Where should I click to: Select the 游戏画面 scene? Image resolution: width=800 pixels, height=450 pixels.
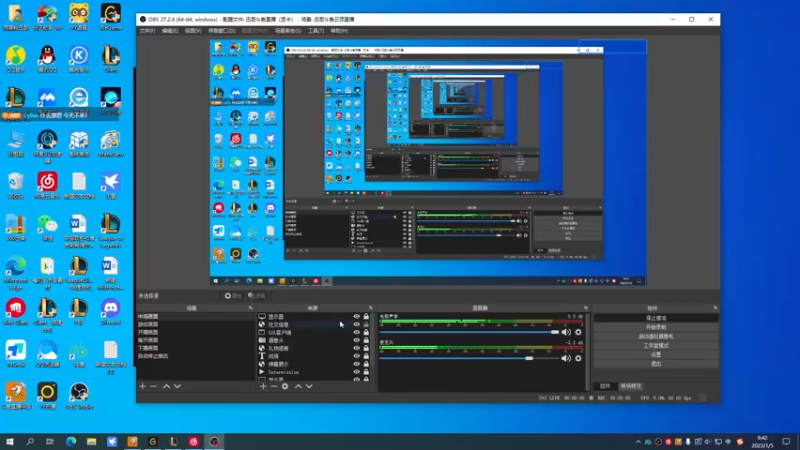click(x=196, y=324)
